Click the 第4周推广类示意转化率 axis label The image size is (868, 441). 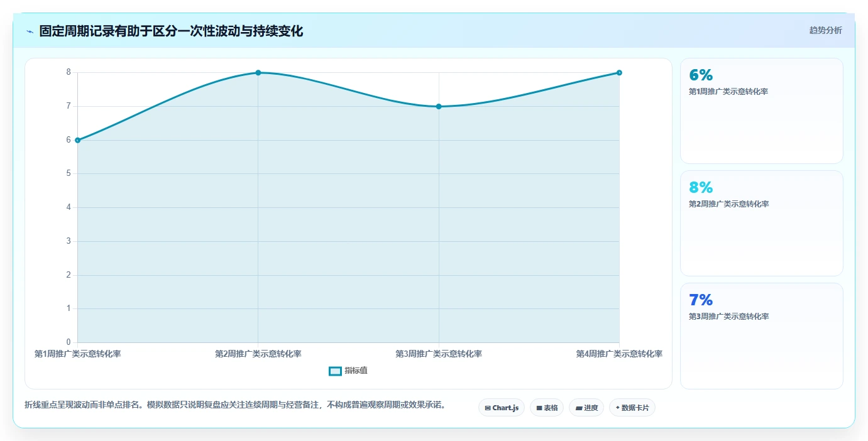point(619,354)
